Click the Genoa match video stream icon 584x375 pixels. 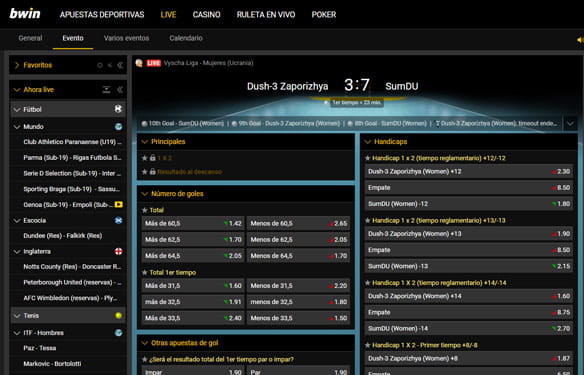pyautogui.click(x=118, y=204)
